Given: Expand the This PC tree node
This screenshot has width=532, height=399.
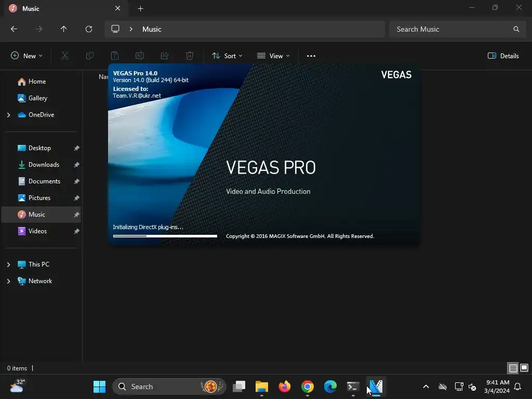Looking at the screenshot, I should [8, 264].
